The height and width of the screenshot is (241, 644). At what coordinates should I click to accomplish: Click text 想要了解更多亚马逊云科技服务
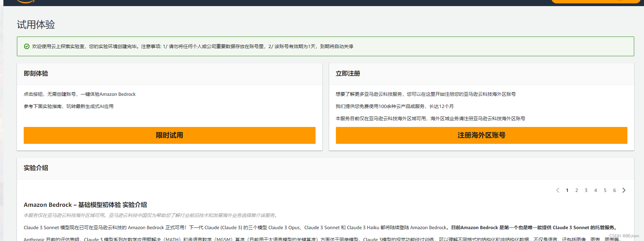(x=369, y=94)
